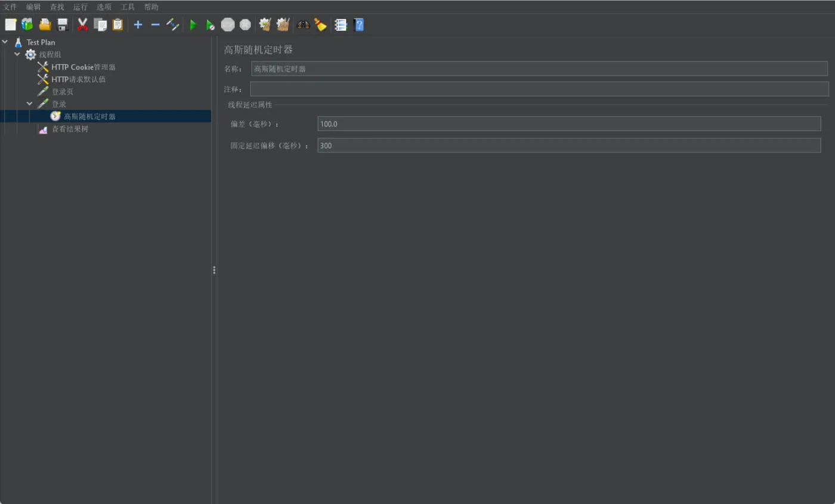
Task: Open the 文件 menu
Action: click(10, 7)
